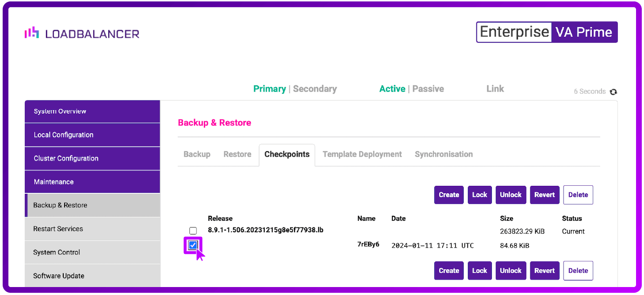
Task: Click the Secondary status label
Action: (x=315, y=89)
